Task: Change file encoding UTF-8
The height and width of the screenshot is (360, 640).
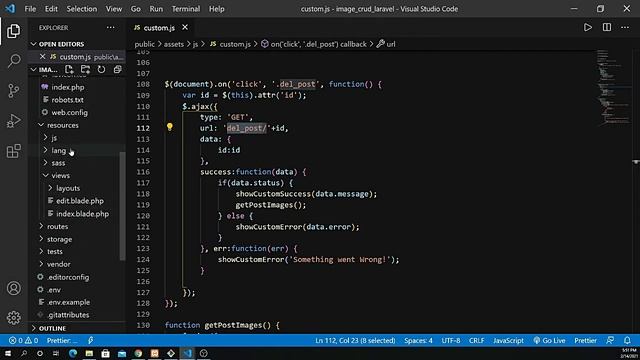Action: [451, 340]
